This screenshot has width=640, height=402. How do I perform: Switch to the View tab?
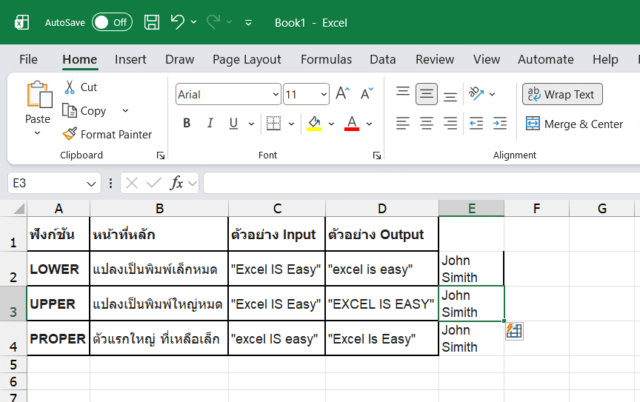pyautogui.click(x=487, y=60)
